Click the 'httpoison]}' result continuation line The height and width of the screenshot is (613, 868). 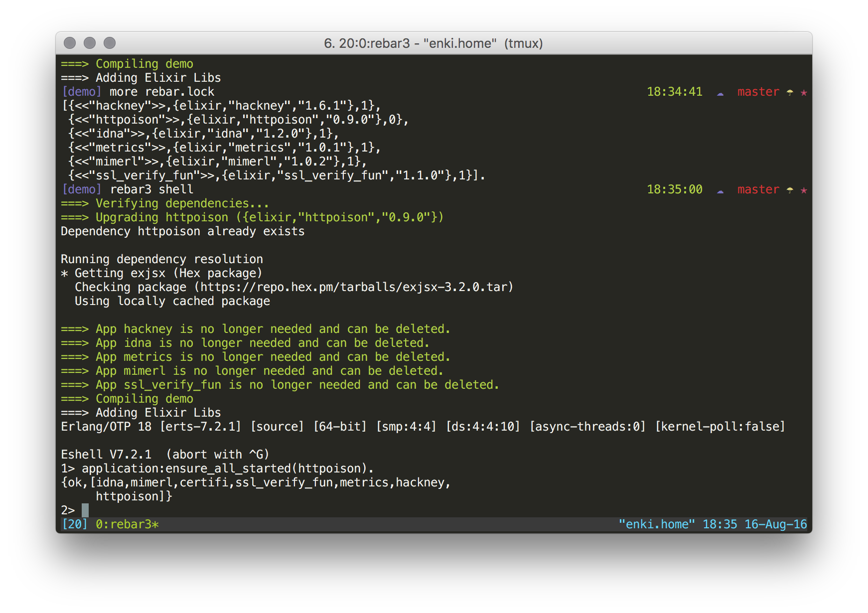[x=134, y=496]
